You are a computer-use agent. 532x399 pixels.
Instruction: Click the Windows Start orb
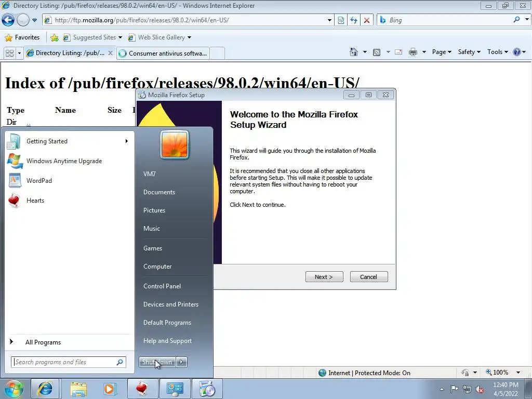(14, 389)
